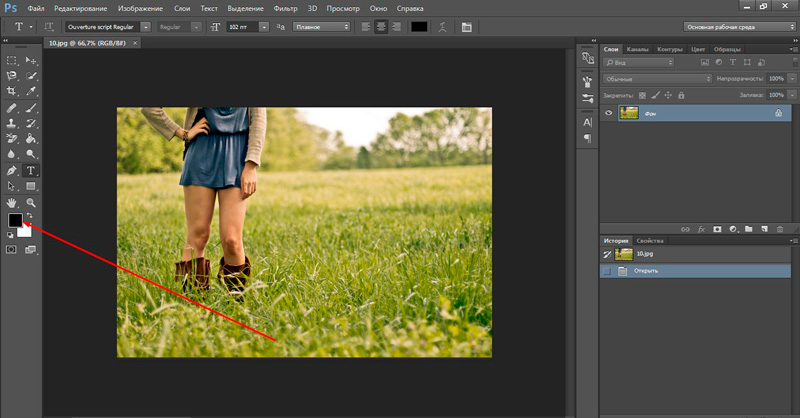Select the Horizontal Type tool in toolbox
800x418 pixels.
[x=31, y=170]
